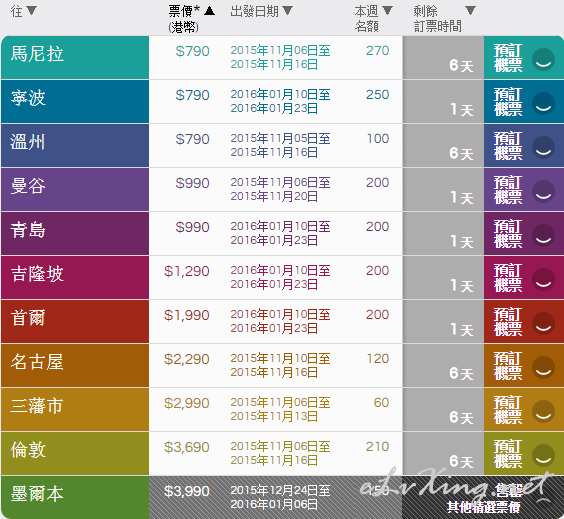
Task: Sort by 本週名額 using the down arrow
Action: click(x=387, y=10)
